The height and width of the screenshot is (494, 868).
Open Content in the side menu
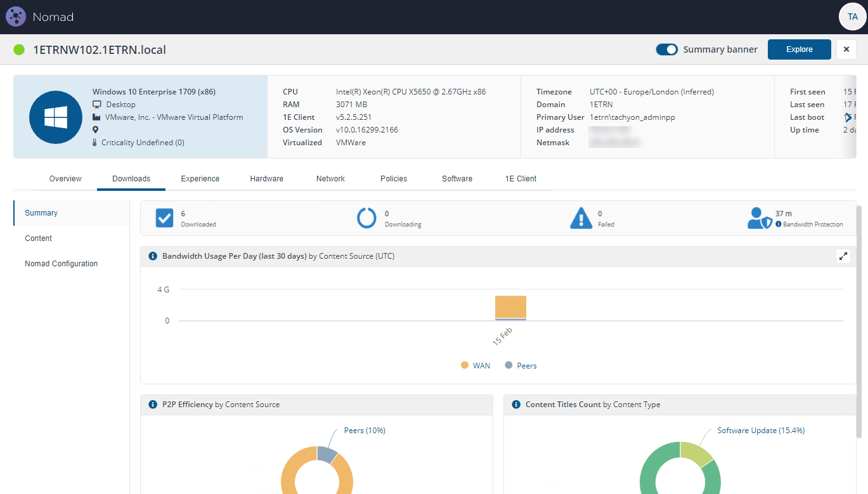pyautogui.click(x=72, y=238)
